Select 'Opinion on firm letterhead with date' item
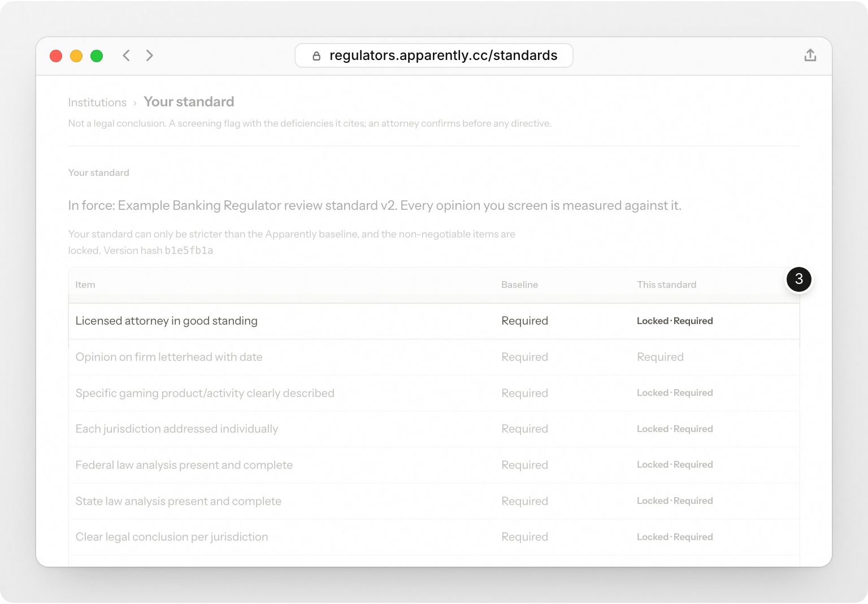Viewport: 868px width, 604px height. point(169,357)
